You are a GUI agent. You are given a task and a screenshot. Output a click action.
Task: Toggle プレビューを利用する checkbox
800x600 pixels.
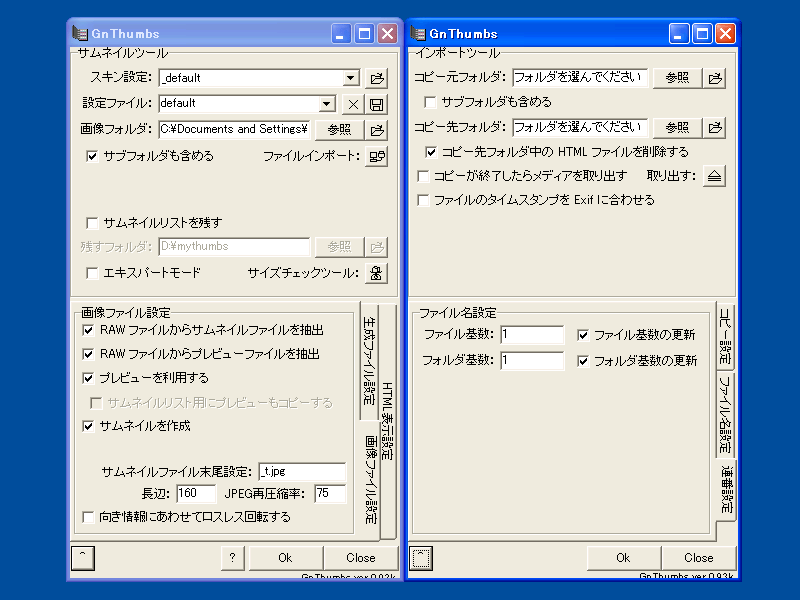pos(88,378)
